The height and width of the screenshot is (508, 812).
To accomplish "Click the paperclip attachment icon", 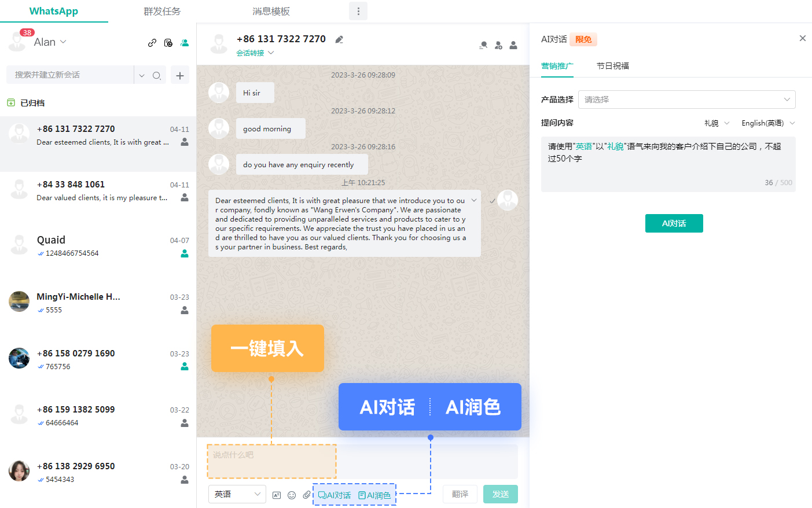I will [x=307, y=495].
